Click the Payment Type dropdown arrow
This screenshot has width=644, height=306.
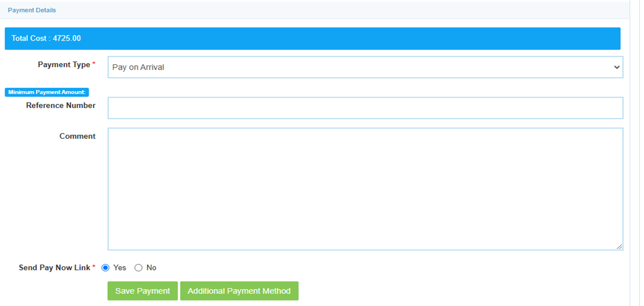617,67
